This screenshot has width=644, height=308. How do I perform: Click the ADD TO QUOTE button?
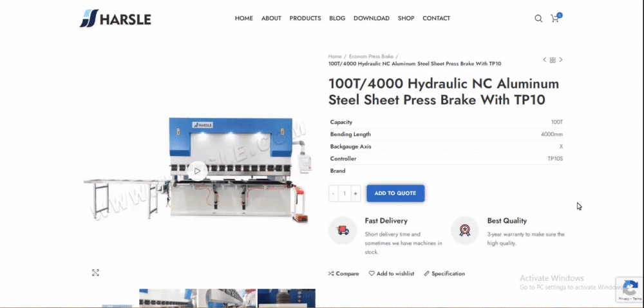[395, 193]
